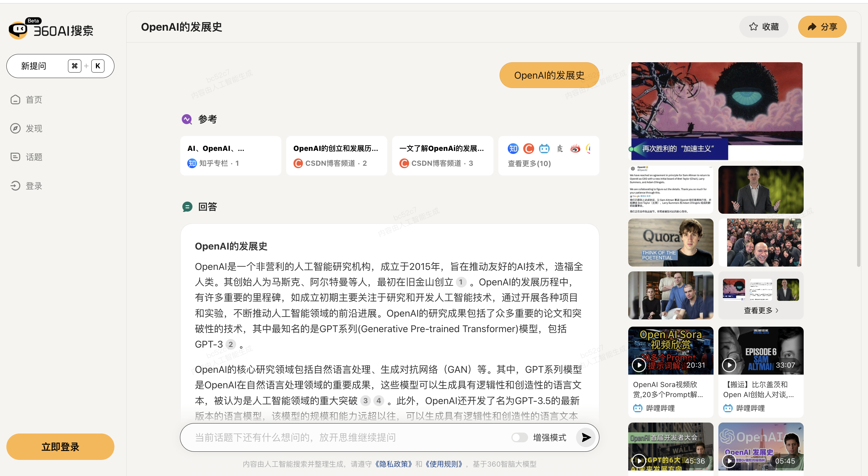Open the 话题 topics sidebar item
This screenshot has width=868, height=476.
[26, 157]
